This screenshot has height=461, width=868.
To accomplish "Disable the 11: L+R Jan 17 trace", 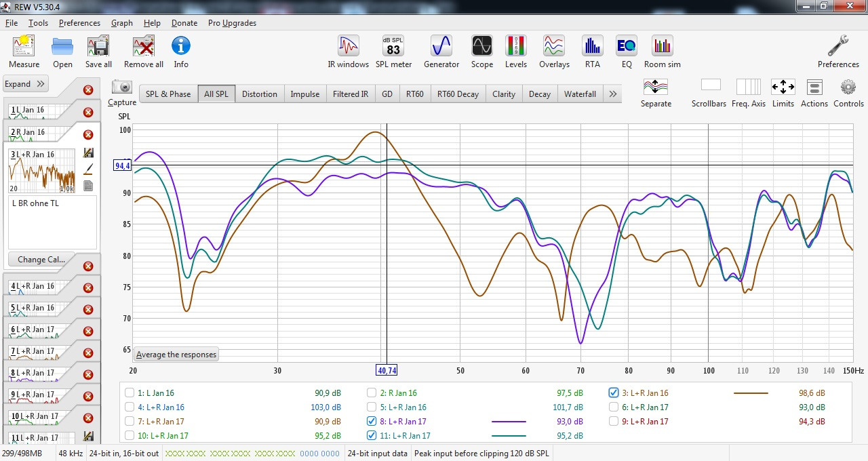I will [372, 436].
